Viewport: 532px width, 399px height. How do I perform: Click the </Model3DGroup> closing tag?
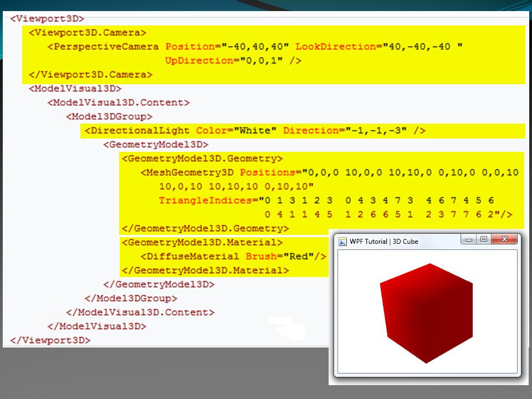pyautogui.click(x=131, y=298)
